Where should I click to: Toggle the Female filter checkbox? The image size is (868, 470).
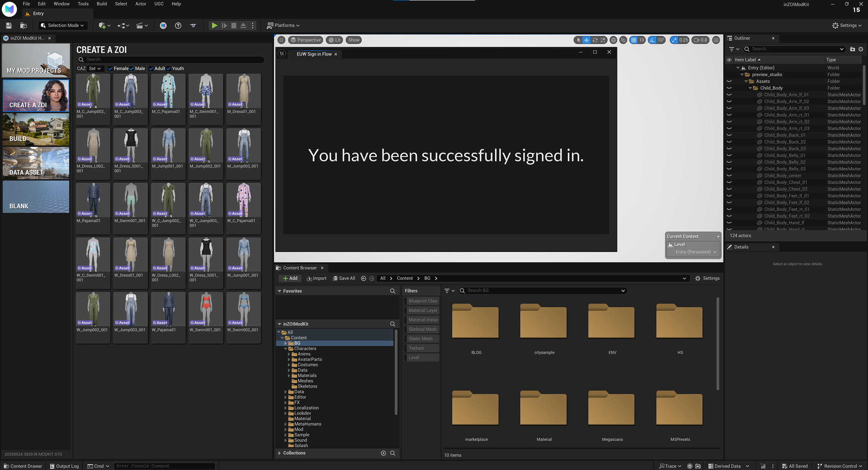(110, 68)
